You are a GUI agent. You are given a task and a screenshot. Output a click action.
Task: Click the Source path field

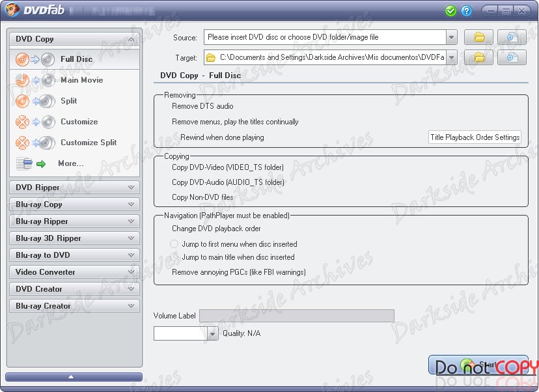pyautogui.click(x=325, y=37)
